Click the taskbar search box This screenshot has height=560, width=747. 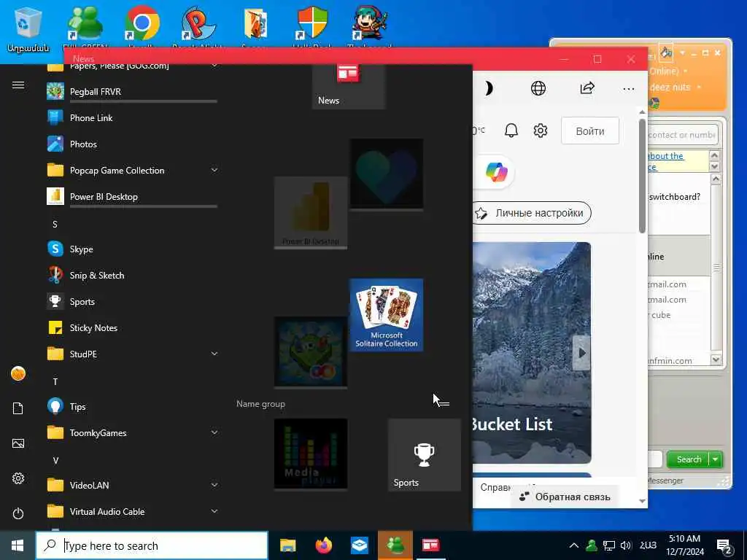[x=152, y=545]
